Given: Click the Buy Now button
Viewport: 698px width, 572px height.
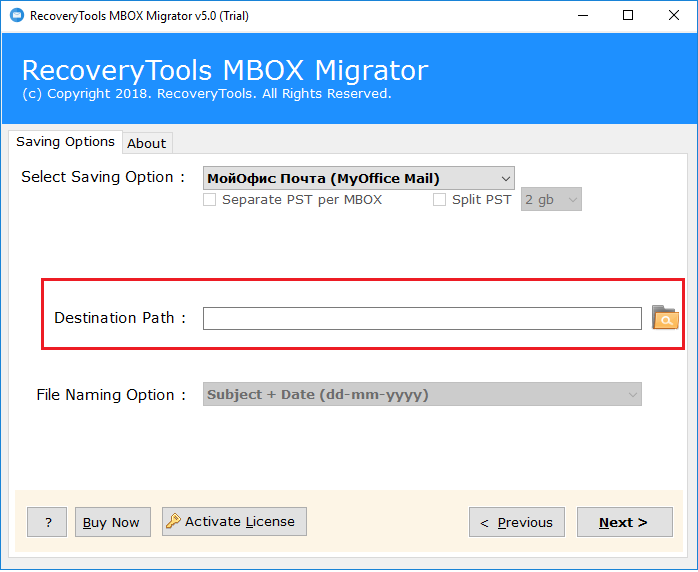Looking at the screenshot, I should pyautogui.click(x=113, y=522).
